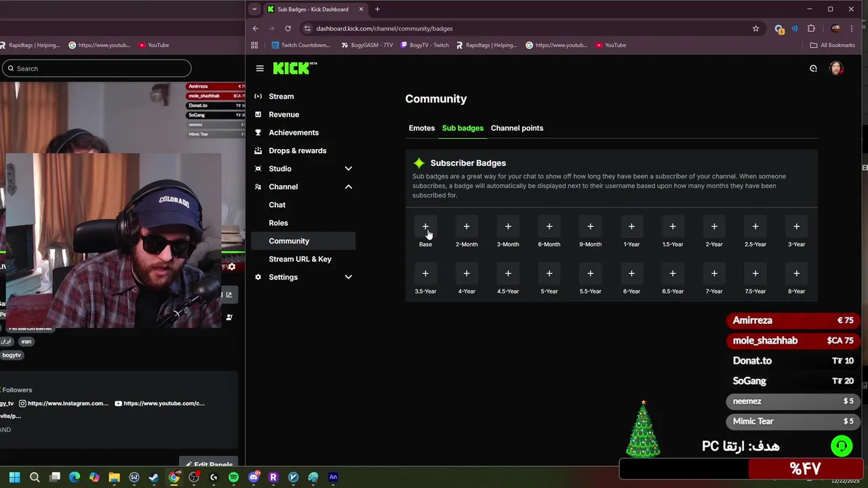Add the 3-Year subscriber badge
The height and width of the screenshot is (488, 868).
click(x=797, y=226)
